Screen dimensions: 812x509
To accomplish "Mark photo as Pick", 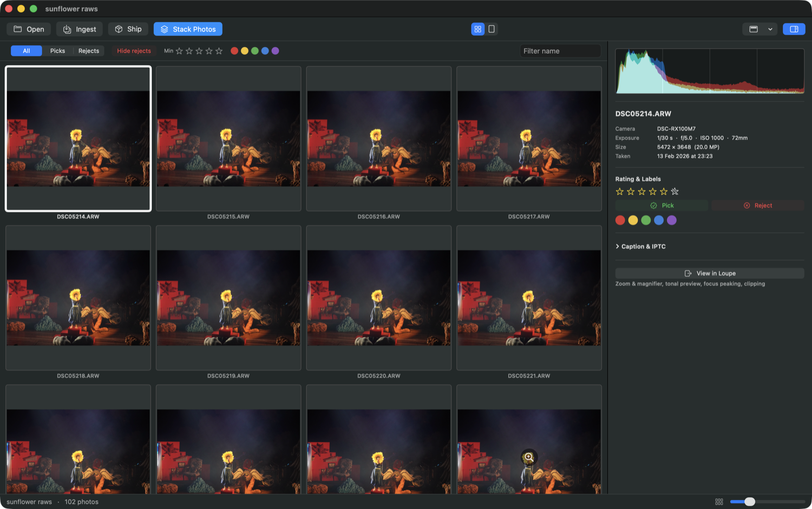I will click(x=662, y=206).
